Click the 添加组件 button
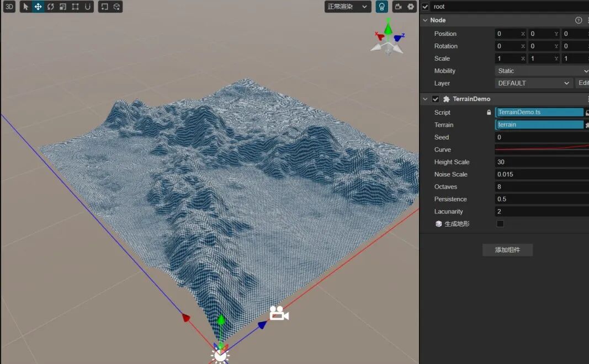This screenshot has height=364, width=589. [507, 250]
